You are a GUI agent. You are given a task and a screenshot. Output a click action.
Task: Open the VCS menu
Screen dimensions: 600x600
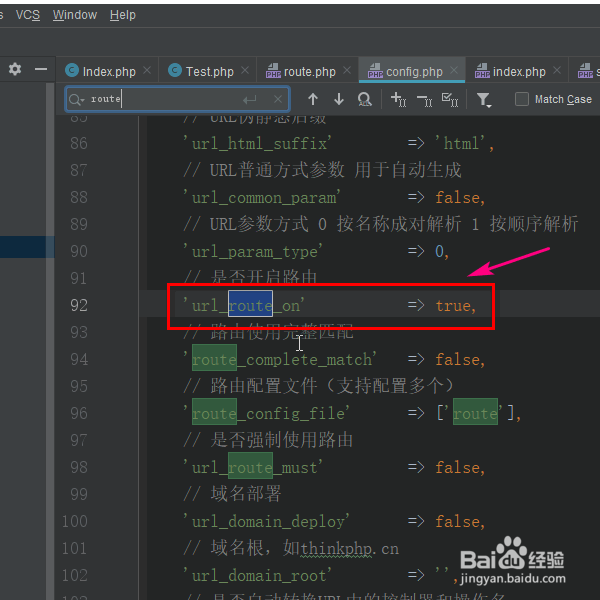pos(28,15)
